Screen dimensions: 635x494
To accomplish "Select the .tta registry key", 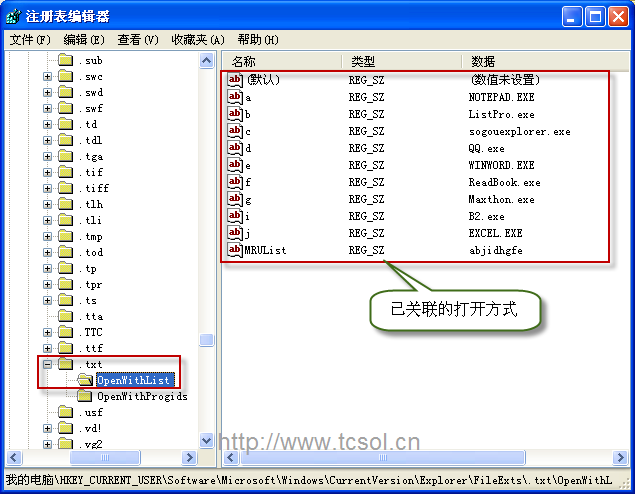I will pos(91,316).
